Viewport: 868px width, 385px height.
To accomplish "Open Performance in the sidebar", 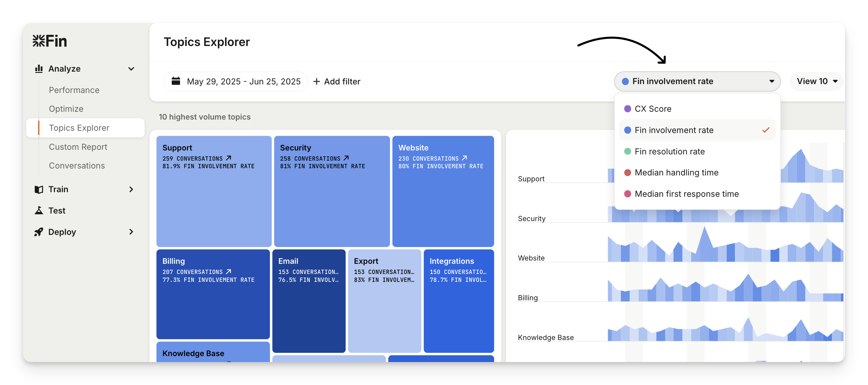I will [74, 90].
